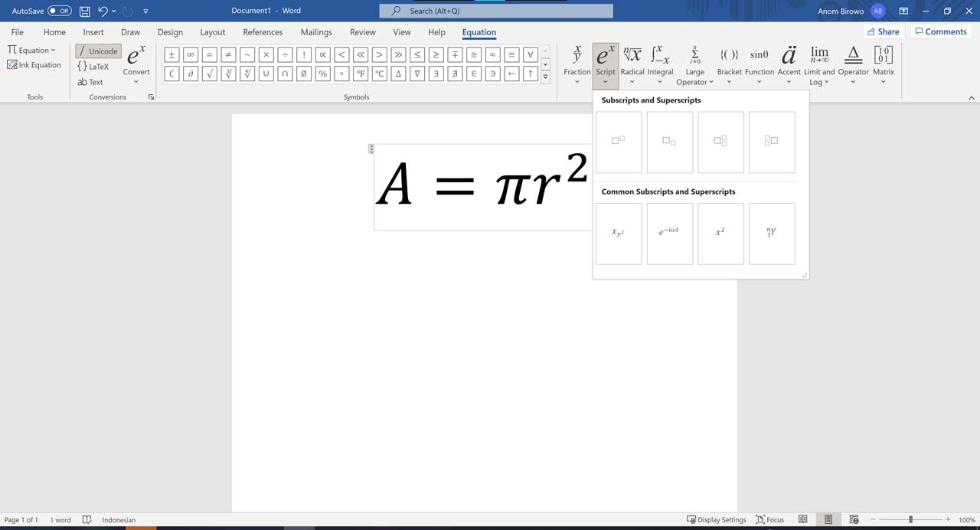Choose the x squared common script thumbnail

(x=720, y=234)
